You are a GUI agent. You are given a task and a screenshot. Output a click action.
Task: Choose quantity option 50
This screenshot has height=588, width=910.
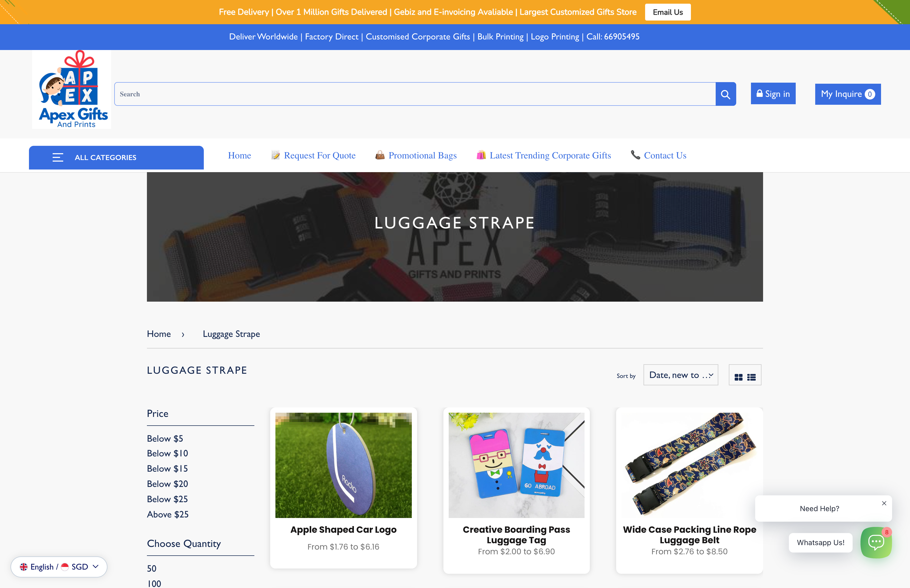[151, 568]
